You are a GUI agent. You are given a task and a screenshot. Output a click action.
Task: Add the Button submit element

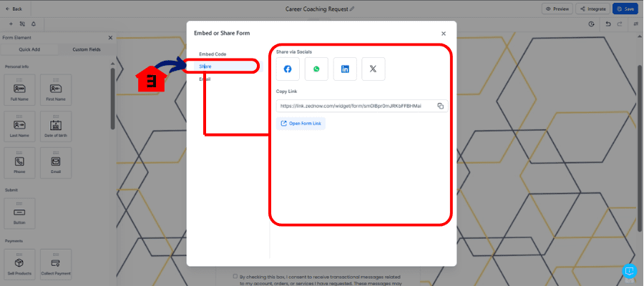click(x=19, y=213)
